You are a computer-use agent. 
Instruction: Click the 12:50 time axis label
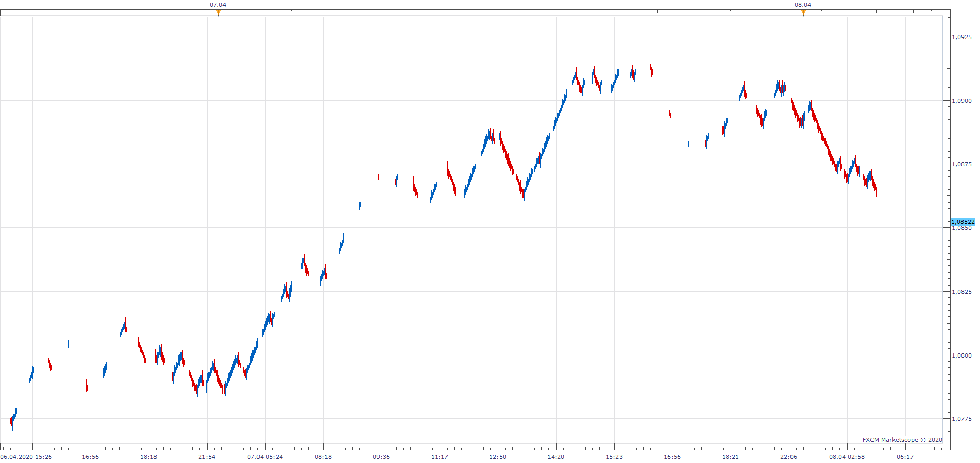click(497, 457)
